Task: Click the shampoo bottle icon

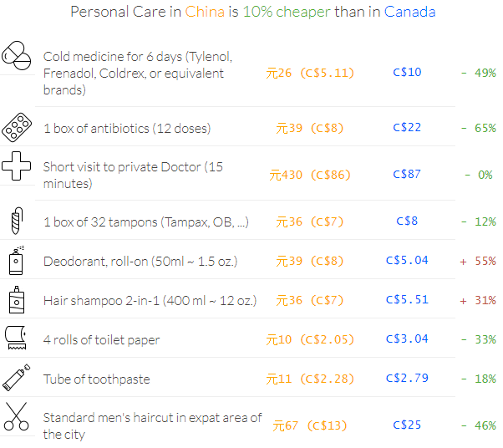Action: pos(17,300)
